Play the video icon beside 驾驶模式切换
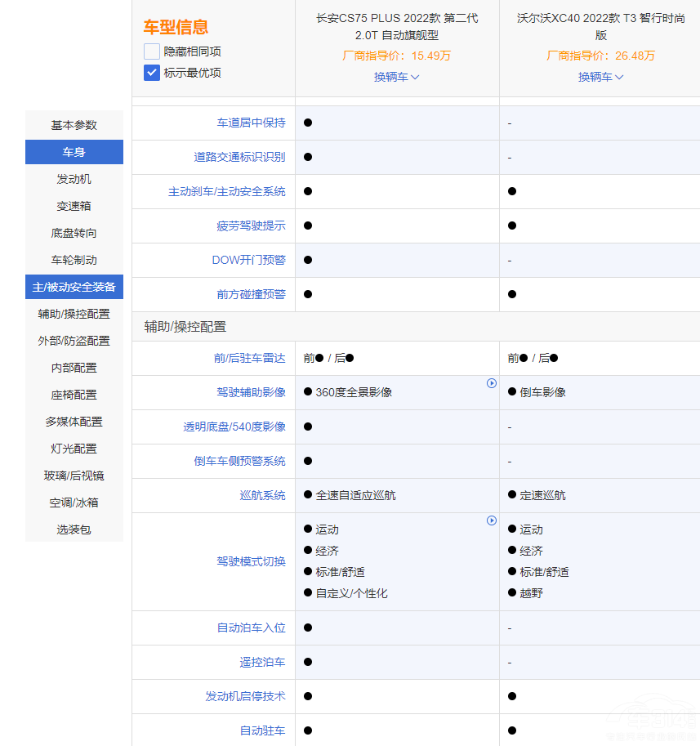700x746 pixels. [x=492, y=520]
